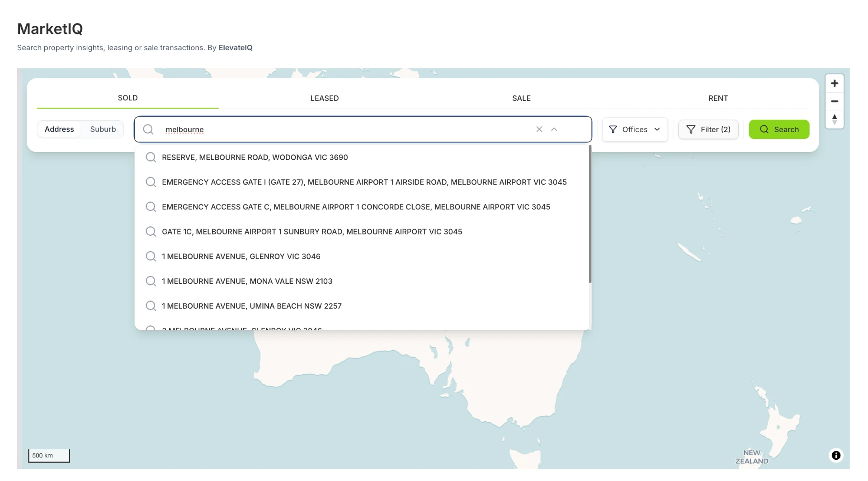Select Suburb search mode
The image size is (868, 481).
point(103,129)
